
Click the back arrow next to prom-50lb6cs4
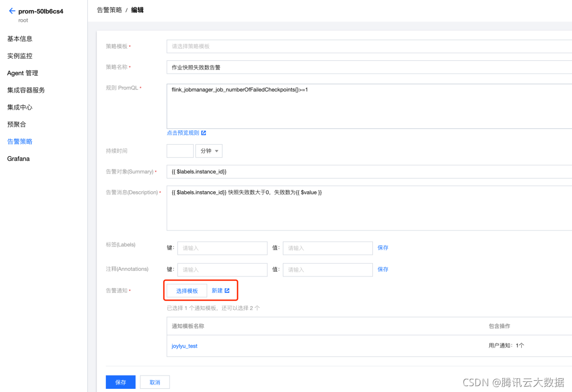(x=12, y=10)
